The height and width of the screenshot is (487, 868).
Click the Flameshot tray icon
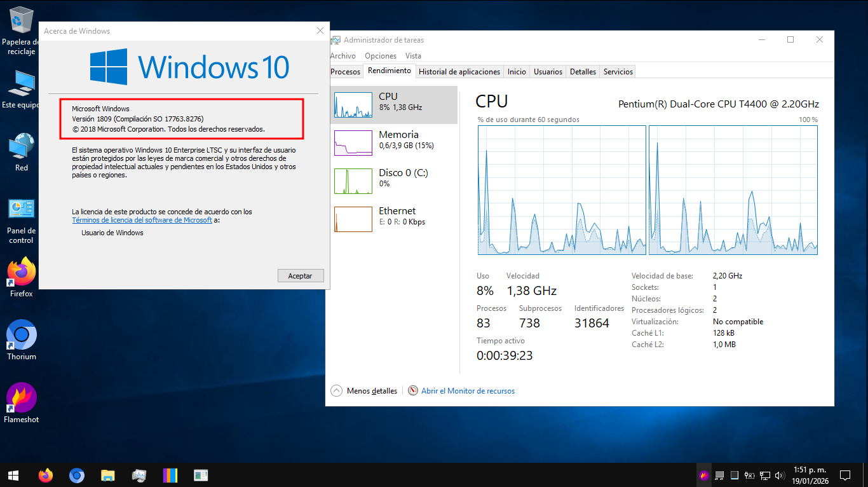[704, 475]
